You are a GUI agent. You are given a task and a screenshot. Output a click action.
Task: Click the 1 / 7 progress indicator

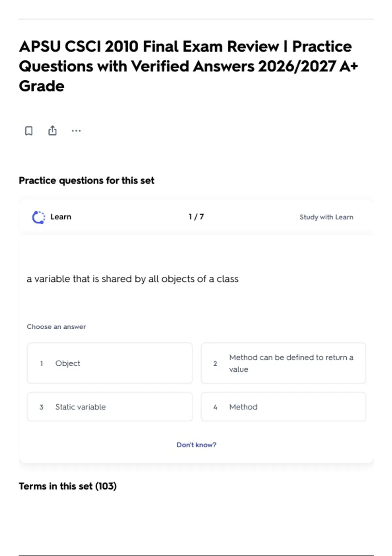pos(196,217)
